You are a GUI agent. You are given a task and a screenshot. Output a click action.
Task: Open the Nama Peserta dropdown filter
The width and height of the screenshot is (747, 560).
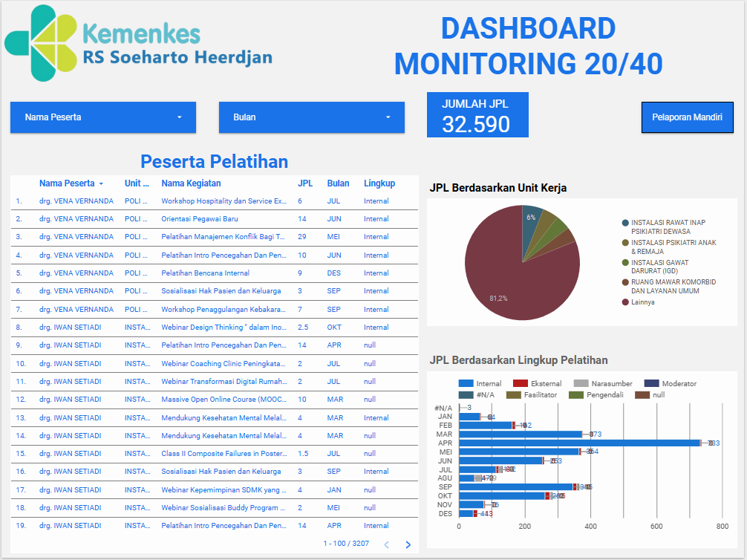click(x=103, y=117)
